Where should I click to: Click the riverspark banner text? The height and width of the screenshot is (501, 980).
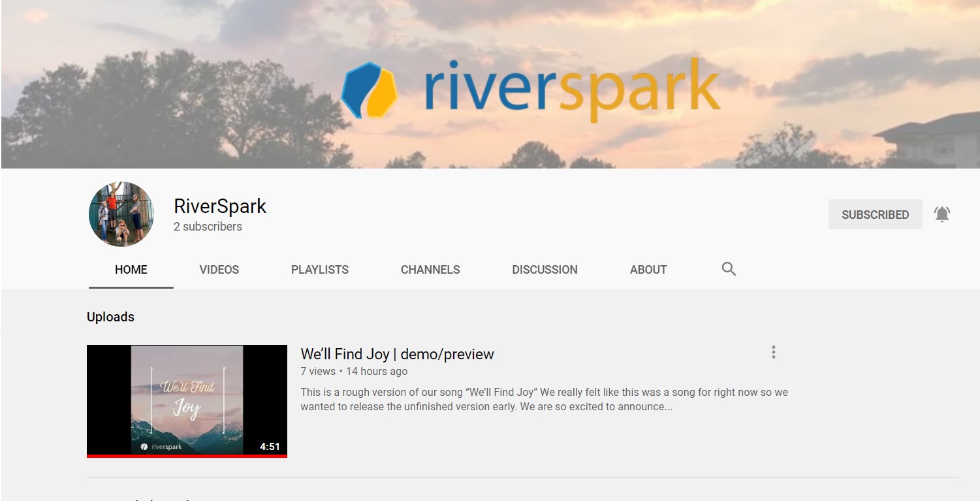[x=572, y=89]
